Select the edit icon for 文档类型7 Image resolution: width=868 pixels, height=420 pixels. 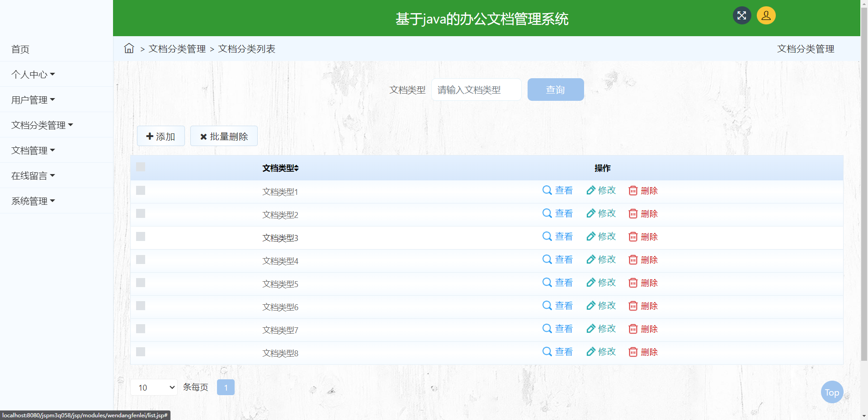coord(591,329)
